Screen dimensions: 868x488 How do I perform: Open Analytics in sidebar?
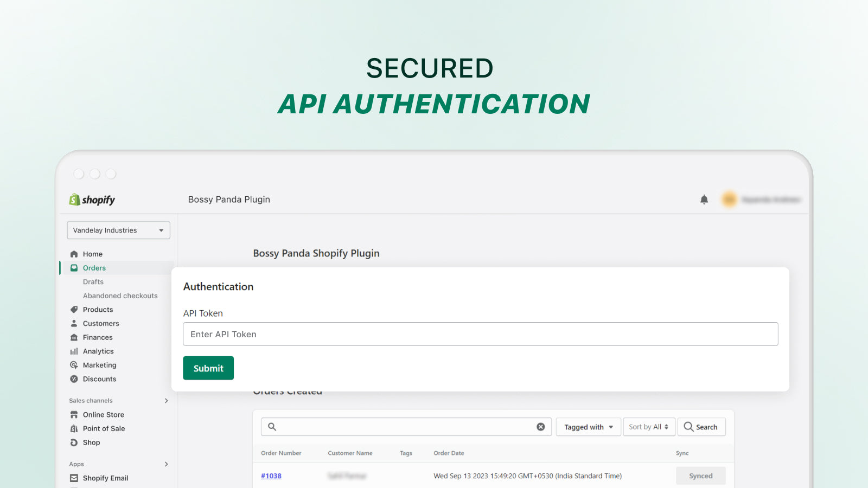[98, 351]
